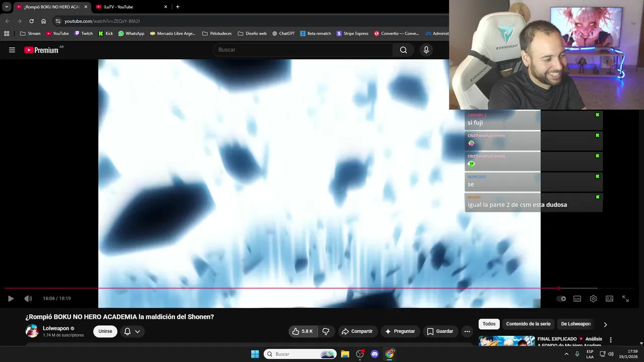Select the Todos filter chip
Image resolution: width=644 pixels, height=362 pixels.
[489, 324]
